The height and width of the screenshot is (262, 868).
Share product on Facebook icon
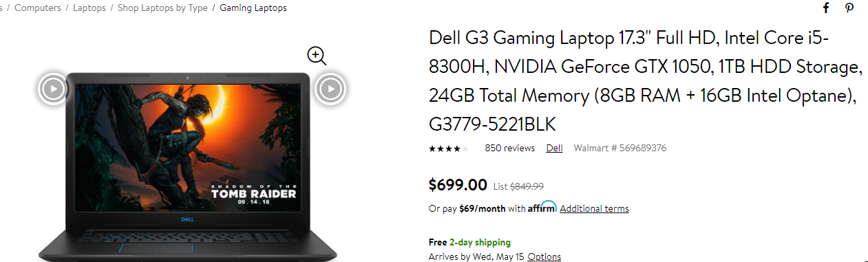coord(826,8)
